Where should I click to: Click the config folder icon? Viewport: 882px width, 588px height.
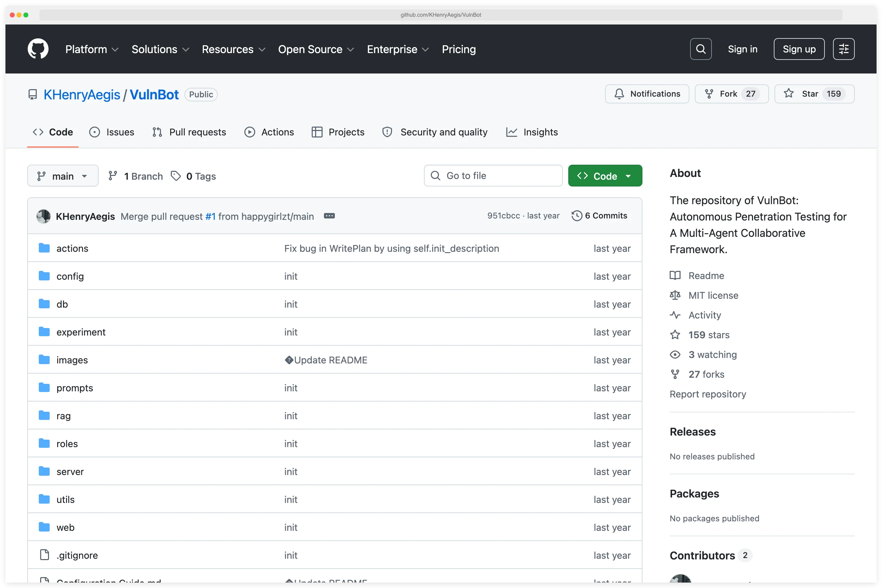[44, 276]
